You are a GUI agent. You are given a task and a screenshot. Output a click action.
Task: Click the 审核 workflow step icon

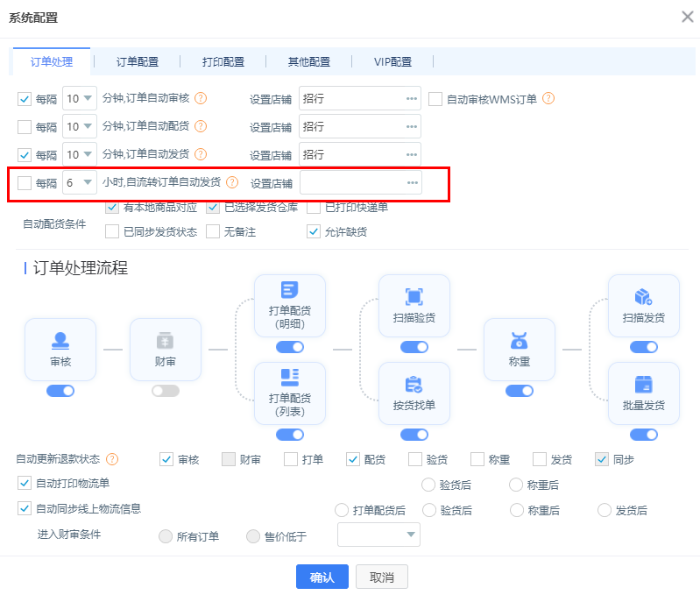(x=60, y=341)
